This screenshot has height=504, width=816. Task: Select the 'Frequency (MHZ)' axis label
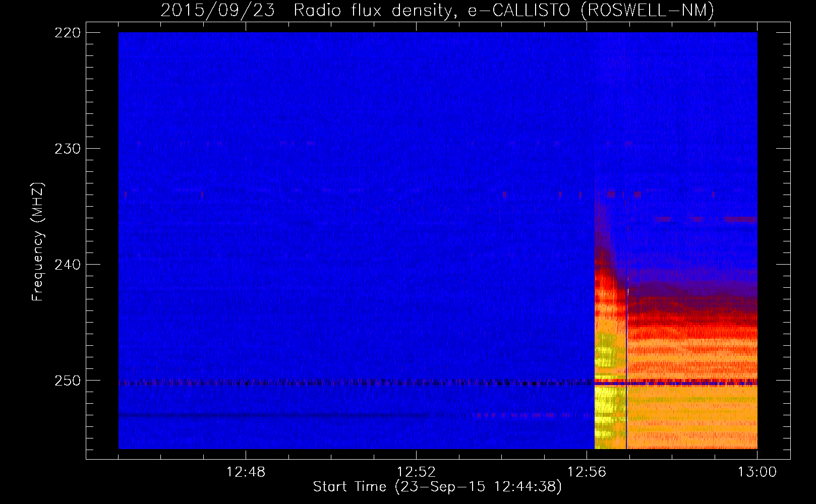[38, 242]
